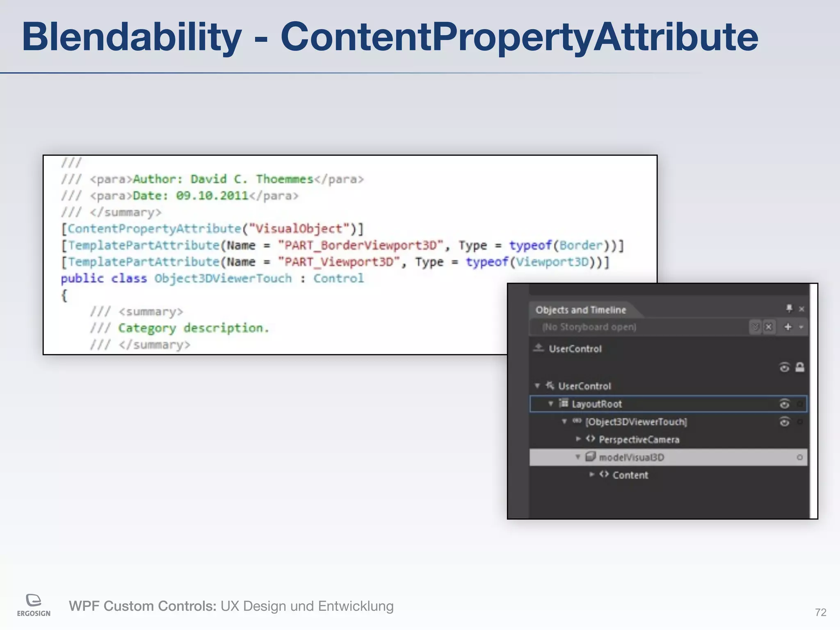Image resolution: width=840 pixels, height=630 pixels.
Task: Click the Ergosign logo in footer
Action: point(34,605)
